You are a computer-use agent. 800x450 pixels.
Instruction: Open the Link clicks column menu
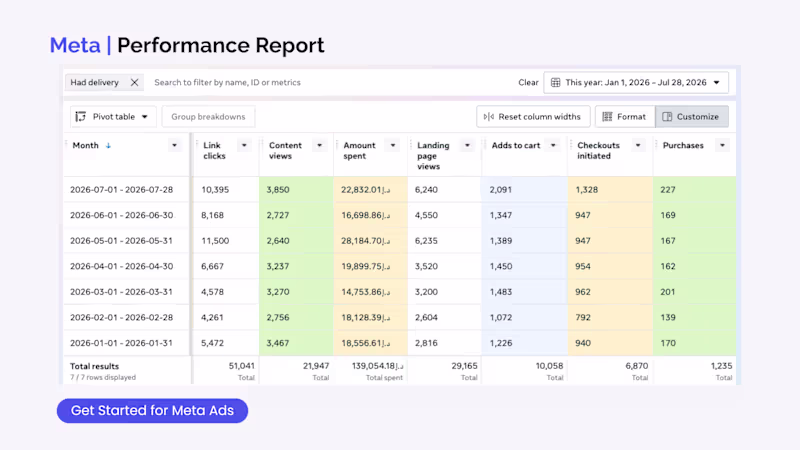click(244, 145)
